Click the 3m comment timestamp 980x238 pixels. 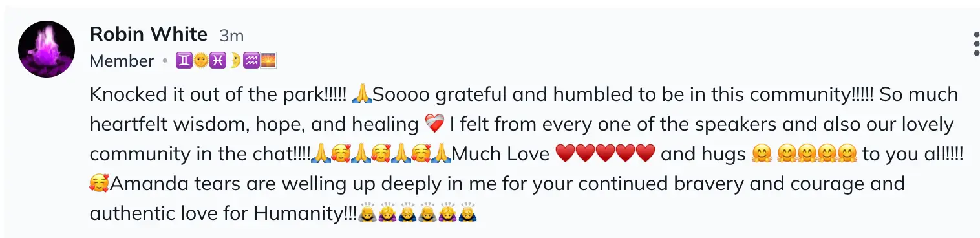click(231, 35)
